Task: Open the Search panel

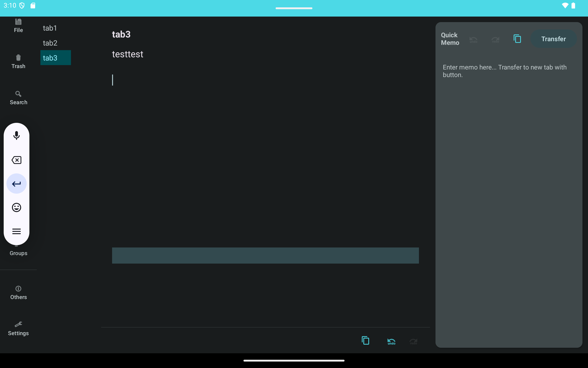Action: pos(18,98)
